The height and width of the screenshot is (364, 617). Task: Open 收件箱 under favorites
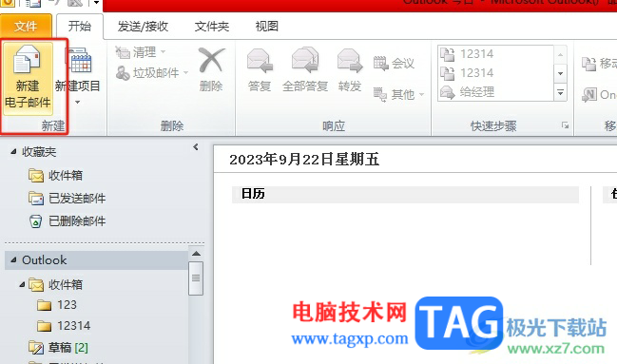click(55, 176)
